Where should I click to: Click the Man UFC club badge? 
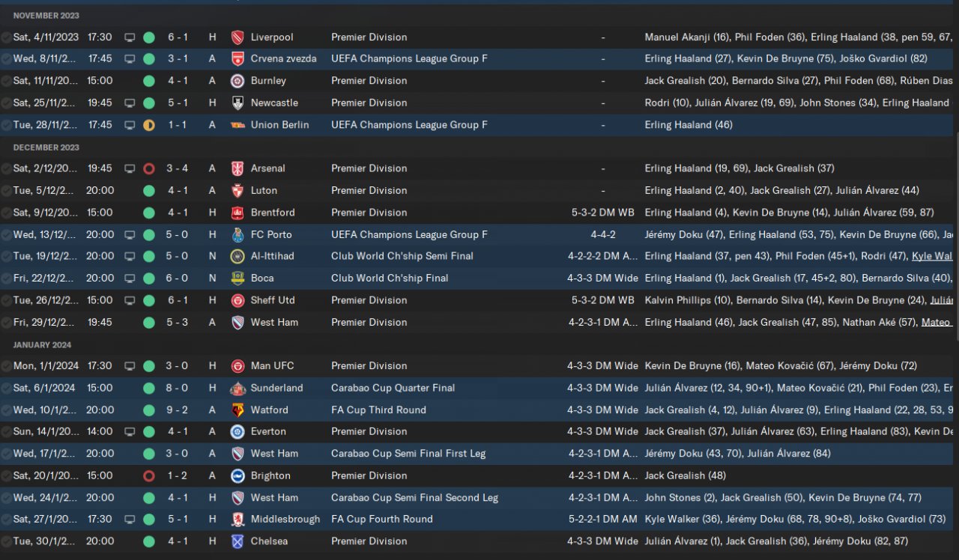click(x=238, y=366)
